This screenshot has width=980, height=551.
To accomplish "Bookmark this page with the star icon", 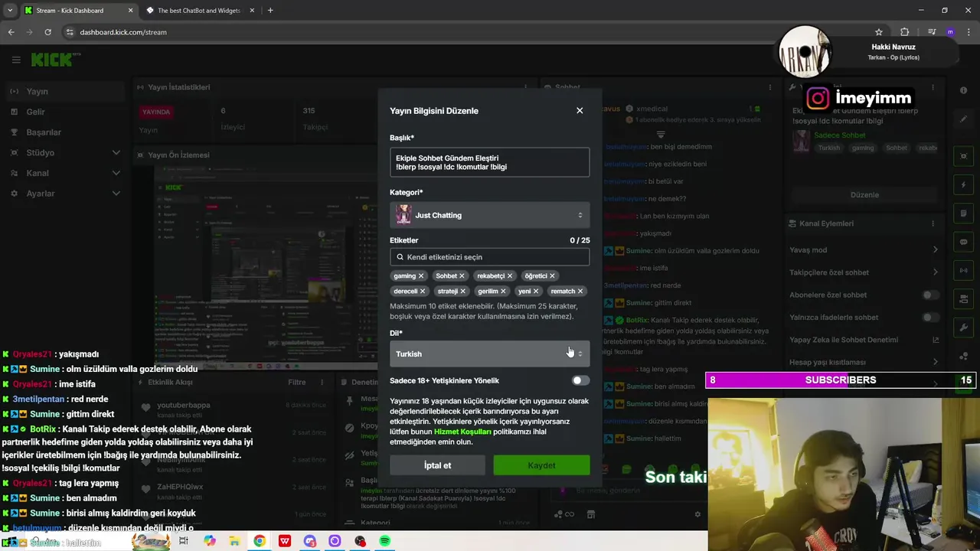I will (x=879, y=32).
